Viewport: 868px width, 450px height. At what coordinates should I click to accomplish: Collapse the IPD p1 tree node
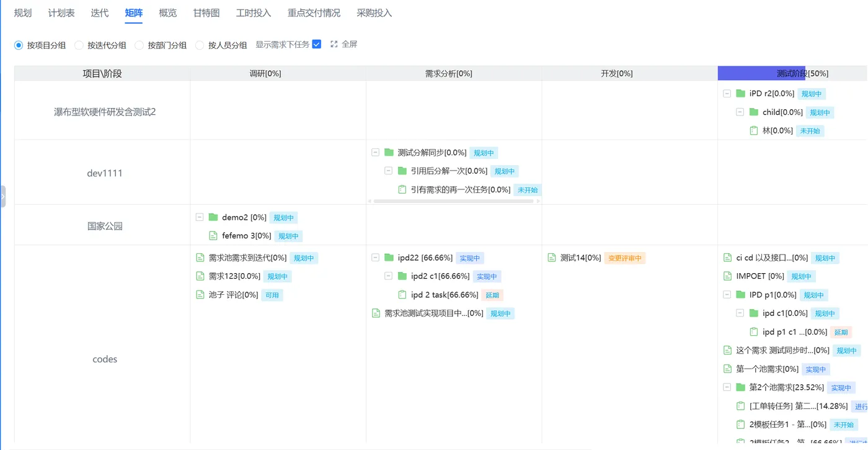click(x=727, y=295)
